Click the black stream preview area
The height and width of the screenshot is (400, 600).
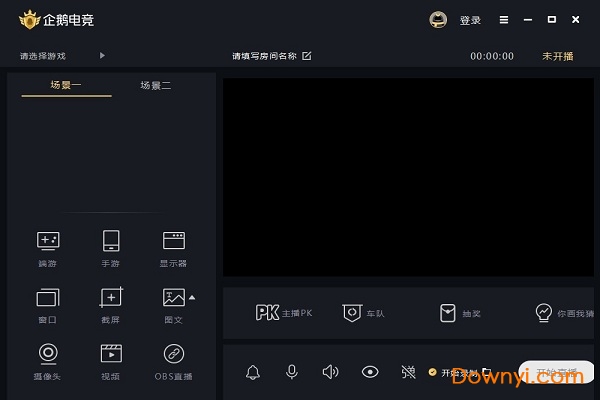pyautogui.click(x=408, y=177)
